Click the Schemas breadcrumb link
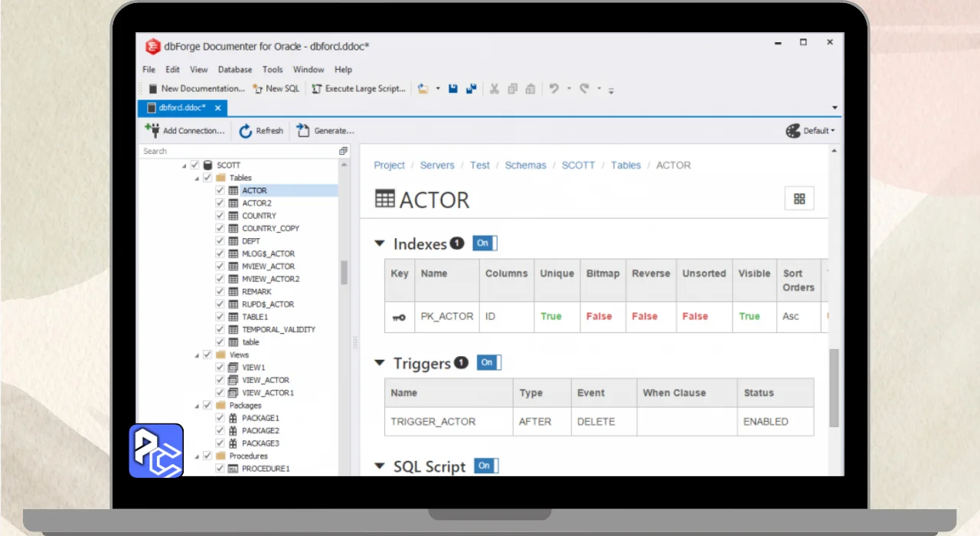980x536 pixels. pos(525,165)
